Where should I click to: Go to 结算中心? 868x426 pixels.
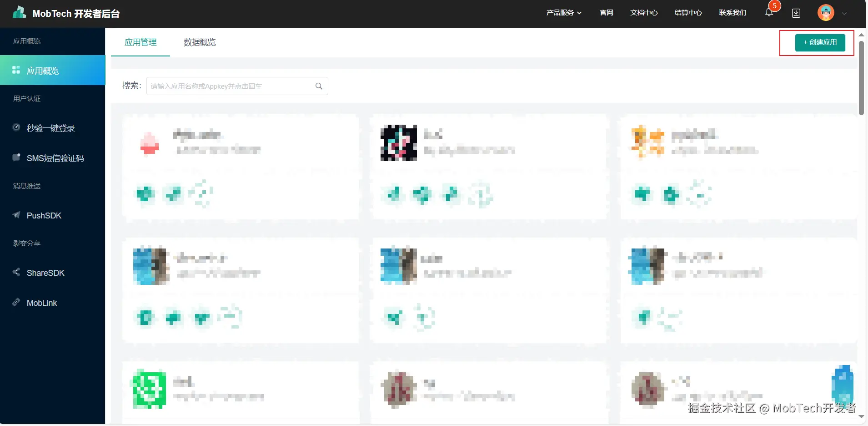click(x=688, y=13)
